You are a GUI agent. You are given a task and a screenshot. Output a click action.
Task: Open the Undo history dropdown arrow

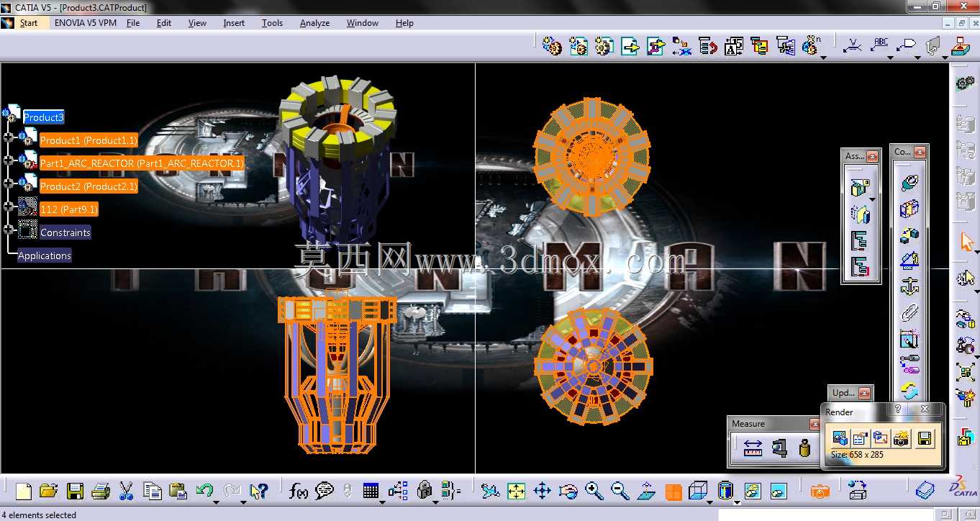tap(217, 501)
